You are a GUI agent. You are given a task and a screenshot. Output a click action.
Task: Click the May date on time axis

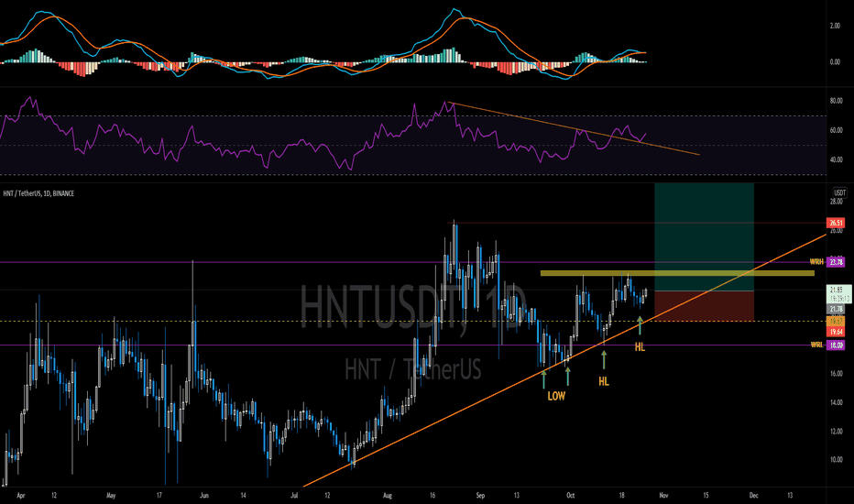click(111, 495)
